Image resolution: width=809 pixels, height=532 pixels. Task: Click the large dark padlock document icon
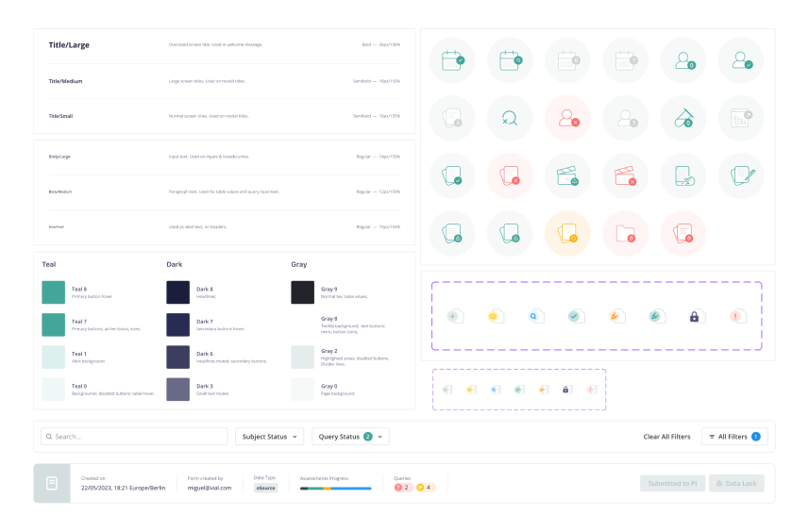tap(694, 316)
